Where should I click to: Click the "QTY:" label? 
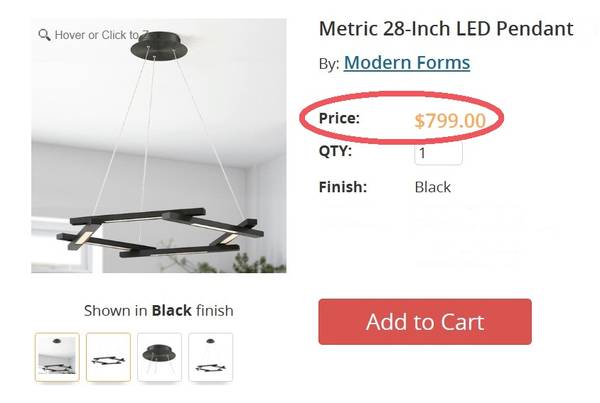[x=335, y=152]
